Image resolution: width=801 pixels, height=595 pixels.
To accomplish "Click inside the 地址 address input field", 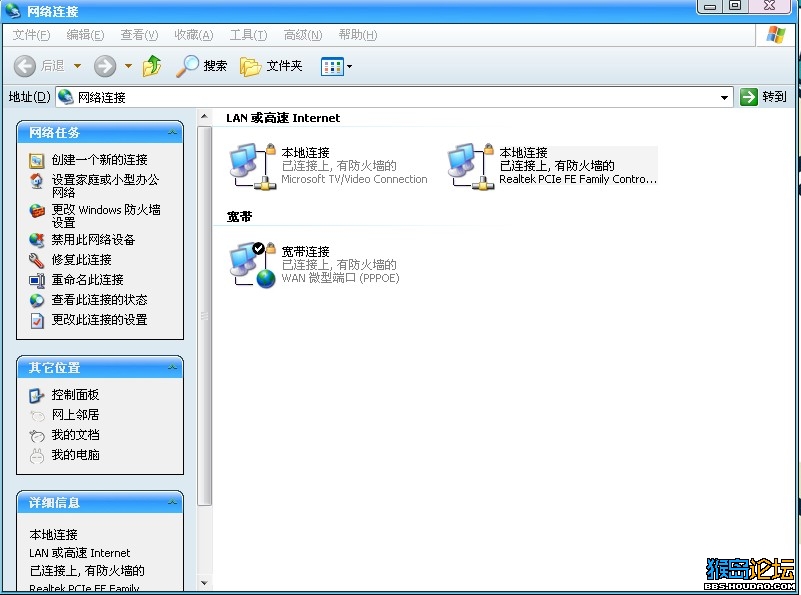I will click(x=393, y=97).
